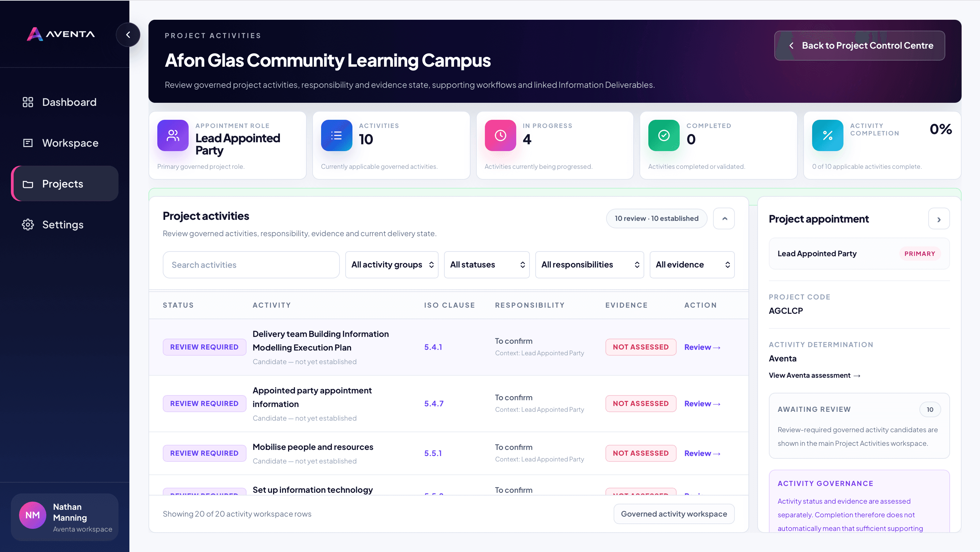
Task: Go back to Project Control Centre
Action: [x=859, y=46]
